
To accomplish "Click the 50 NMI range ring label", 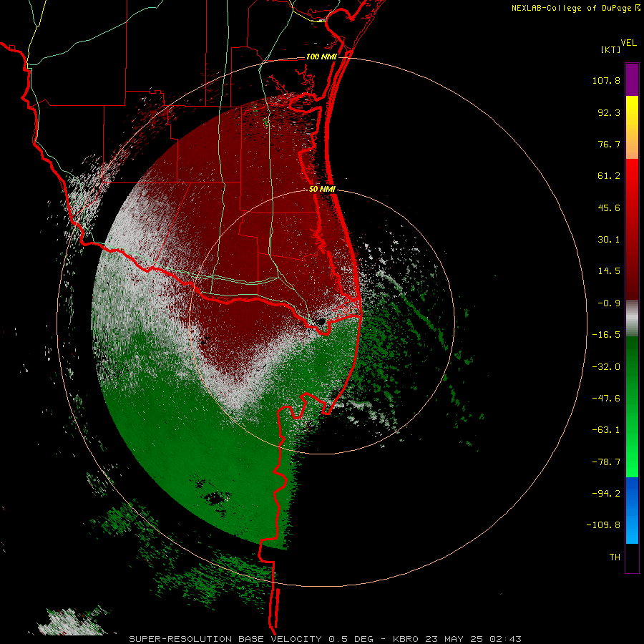I will [322, 189].
